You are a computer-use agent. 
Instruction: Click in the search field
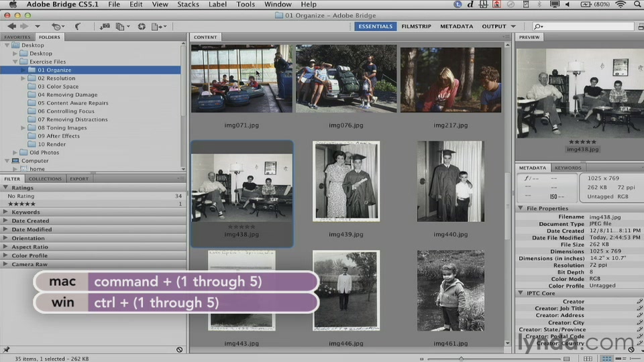[x=583, y=26]
